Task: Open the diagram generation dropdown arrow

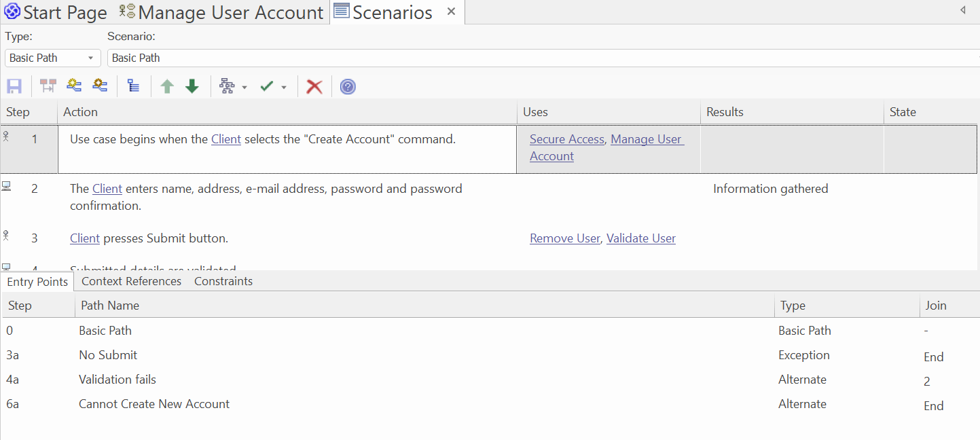Action: [x=244, y=86]
